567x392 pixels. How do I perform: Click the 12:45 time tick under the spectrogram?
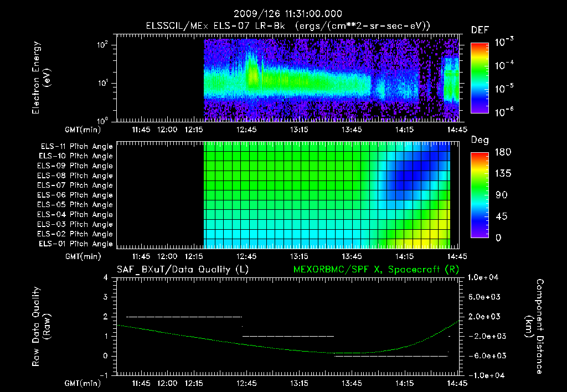(x=246, y=130)
